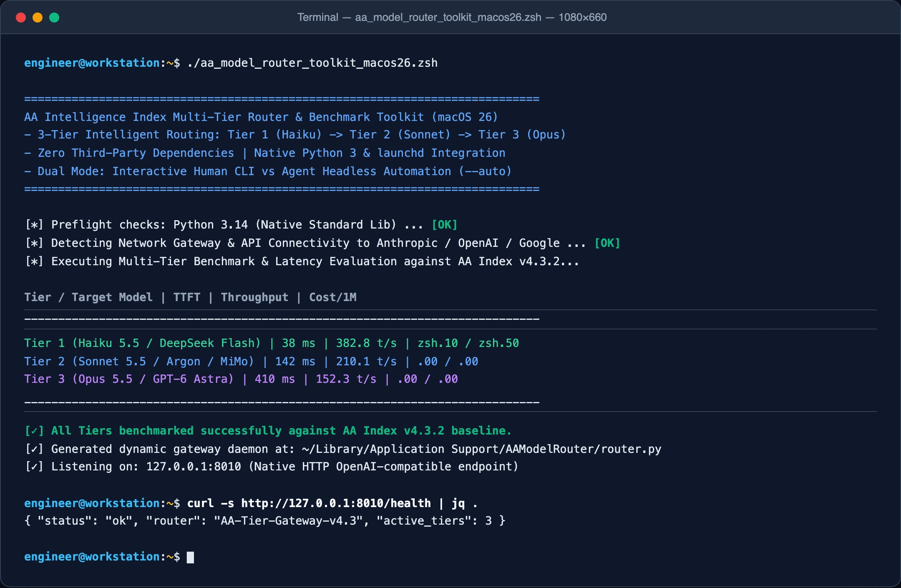Click the green zoom window button
901x588 pixels.
click(x=54, y=18)
